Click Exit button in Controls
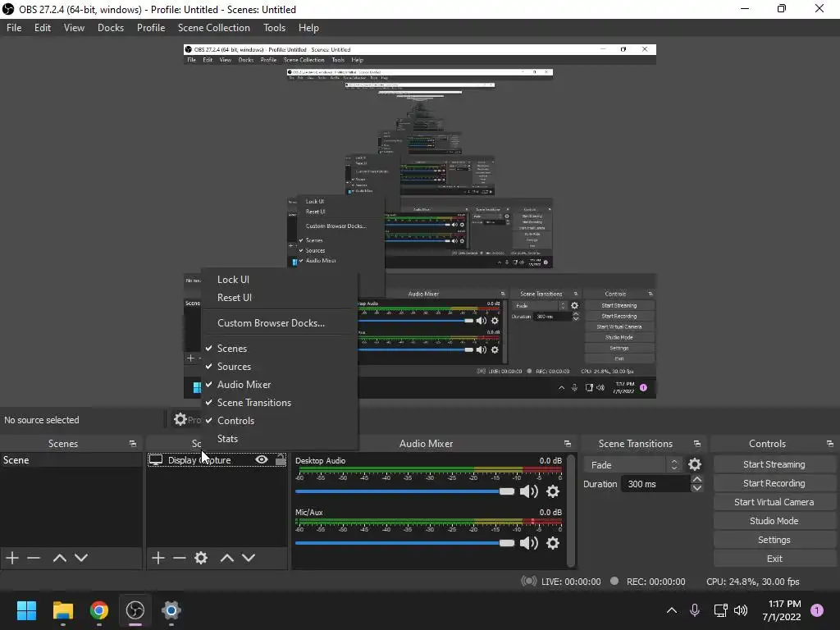This screenshot has height=630, width=840. (774, 559)
